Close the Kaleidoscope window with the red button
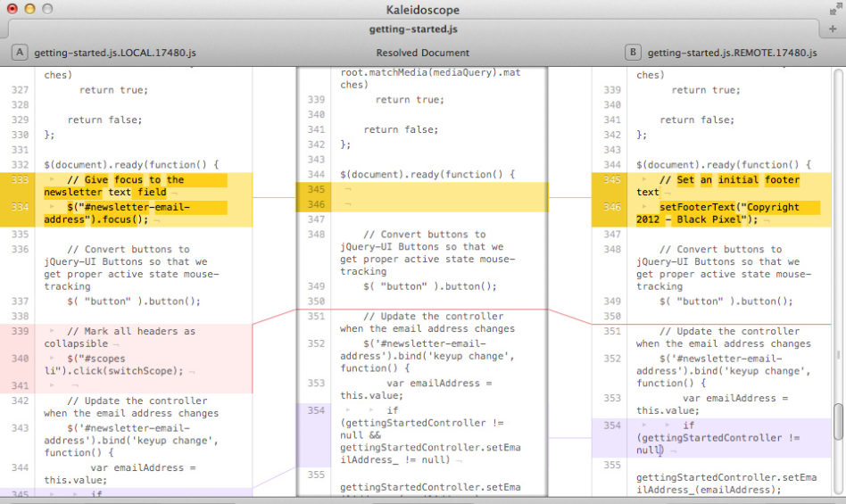Image resolution: width=846 pixels, height=504 pixels. pos(12,9)
